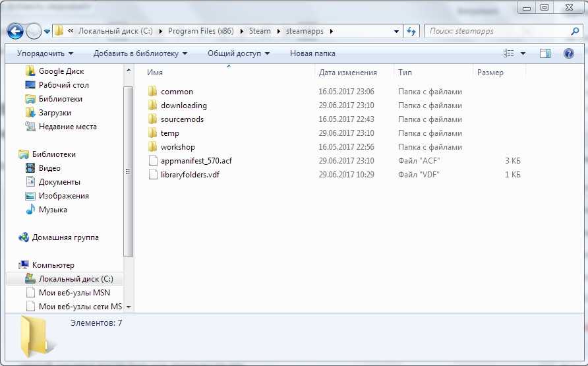Click the sidebar scrollbar thumb
588x366 pixels.
tap(129, 171)
